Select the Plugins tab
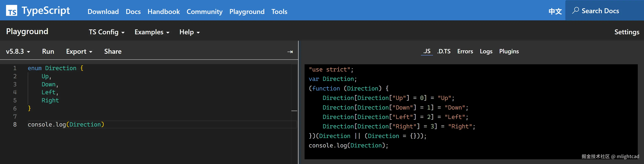This screenshot has height=164, width=644. click(x=509, y=51)
